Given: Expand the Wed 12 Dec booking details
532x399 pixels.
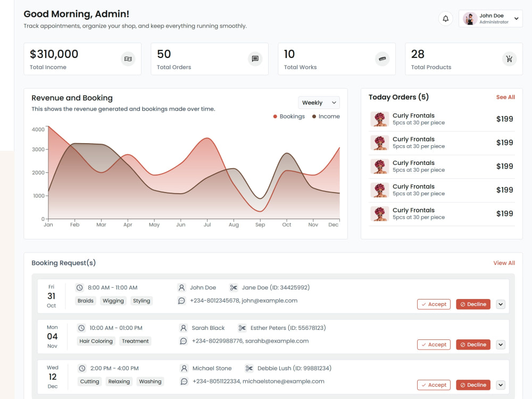Looking at the screenshot, I should pos(501,385).
